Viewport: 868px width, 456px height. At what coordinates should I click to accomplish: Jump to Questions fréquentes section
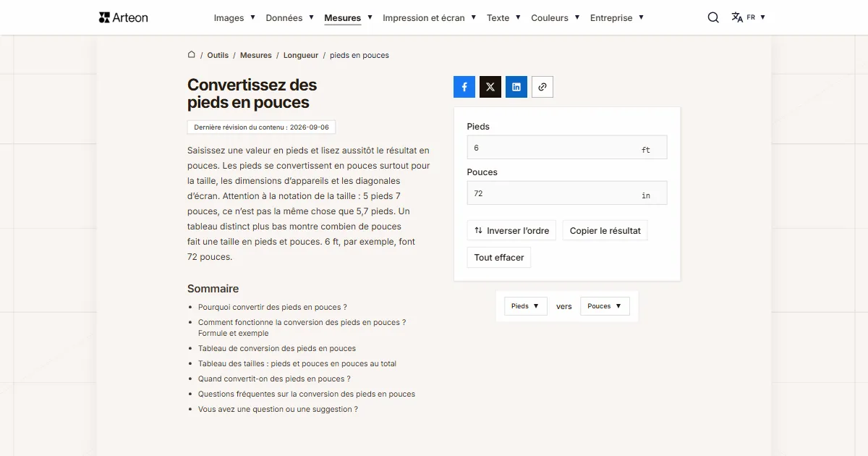pos(307,394)
